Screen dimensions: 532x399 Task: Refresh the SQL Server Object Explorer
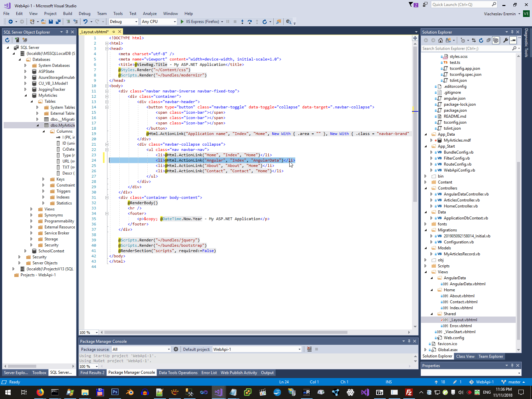pyautogui.click(x=7, y=40)
